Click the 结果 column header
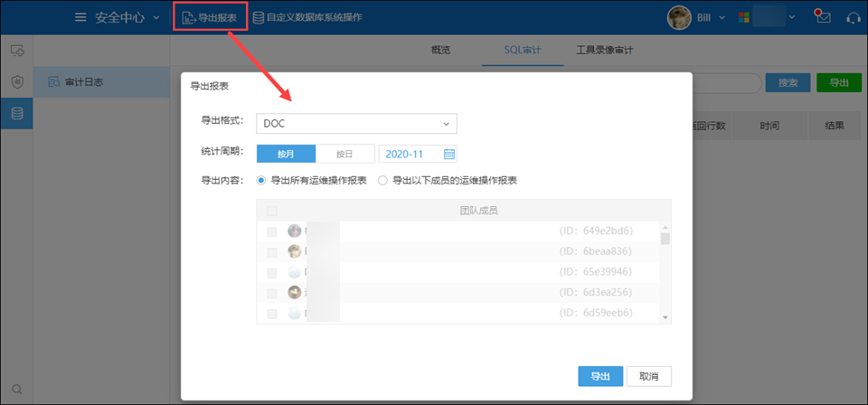868x405 pixels. (x=835, y=126)
